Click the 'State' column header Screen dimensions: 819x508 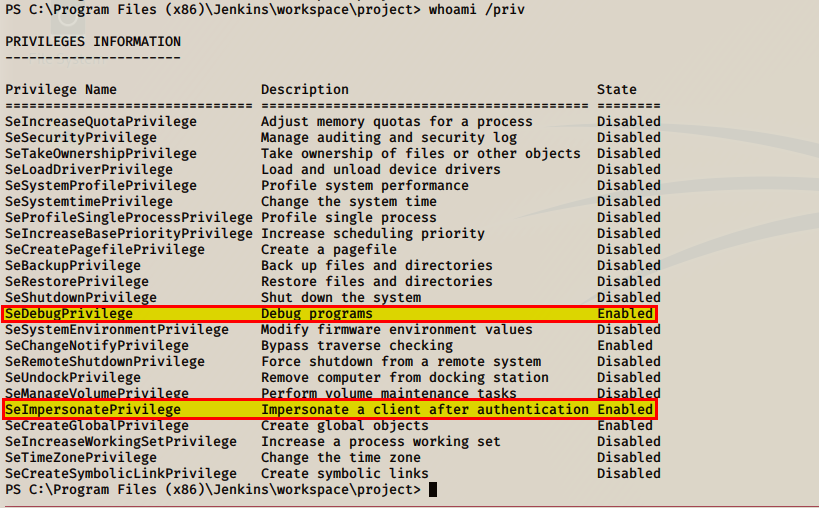coord(617,89)
